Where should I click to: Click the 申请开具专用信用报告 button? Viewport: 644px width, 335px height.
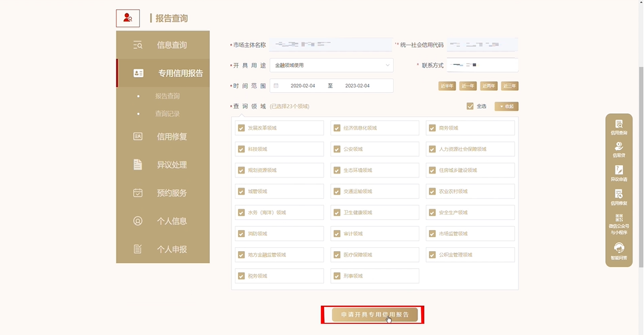(x=375, y=315)
